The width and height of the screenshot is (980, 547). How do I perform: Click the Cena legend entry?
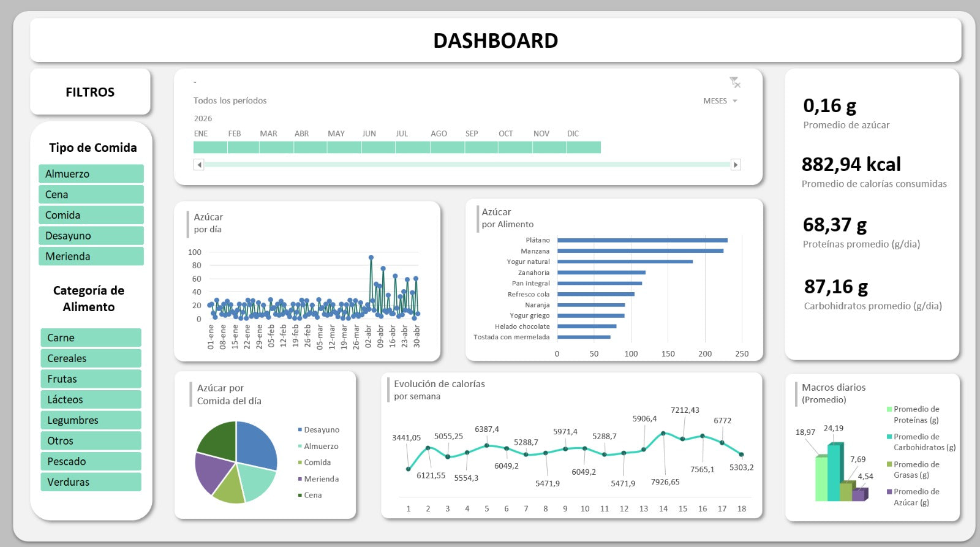click(x=309, y=495)
